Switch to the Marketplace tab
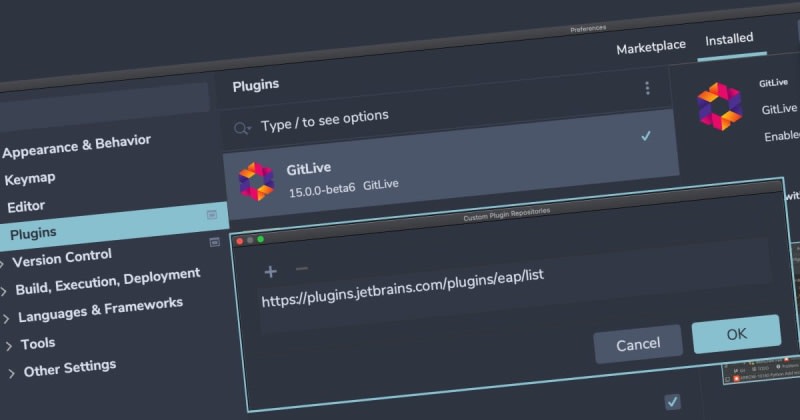800x420 pixels. 651,47
